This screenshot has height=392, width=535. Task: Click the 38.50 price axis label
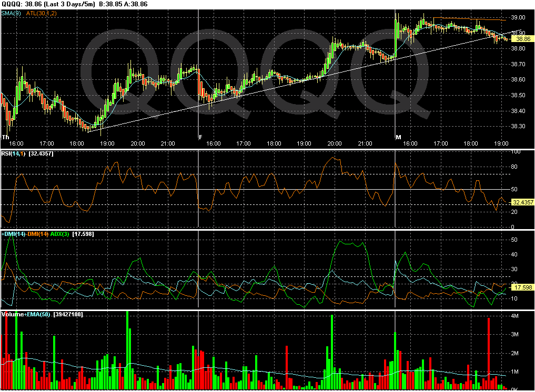518,96
